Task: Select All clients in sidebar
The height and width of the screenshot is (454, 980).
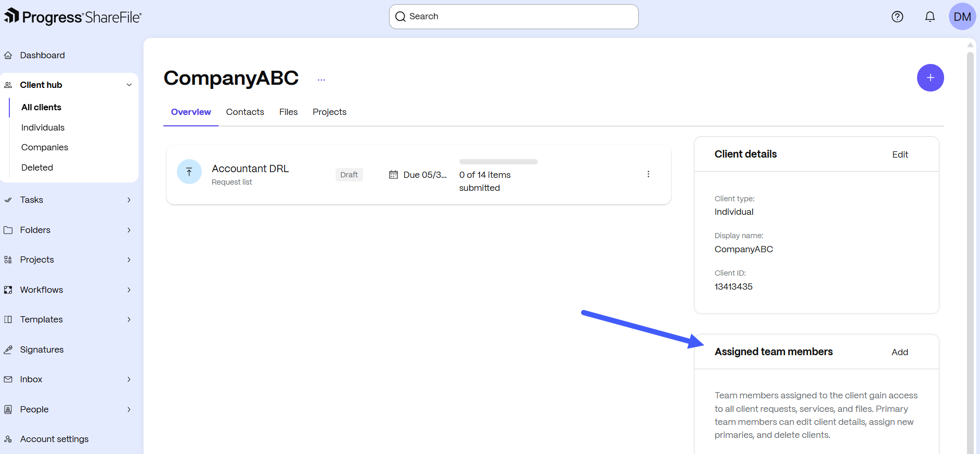Action: (41, 107)
